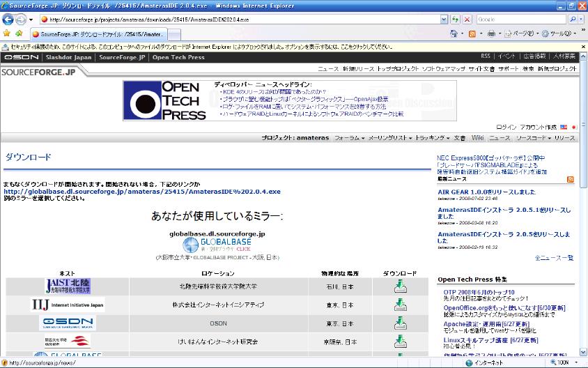
Task: Click the GLOBALBASE mirror logo
Action: point(217,245)
